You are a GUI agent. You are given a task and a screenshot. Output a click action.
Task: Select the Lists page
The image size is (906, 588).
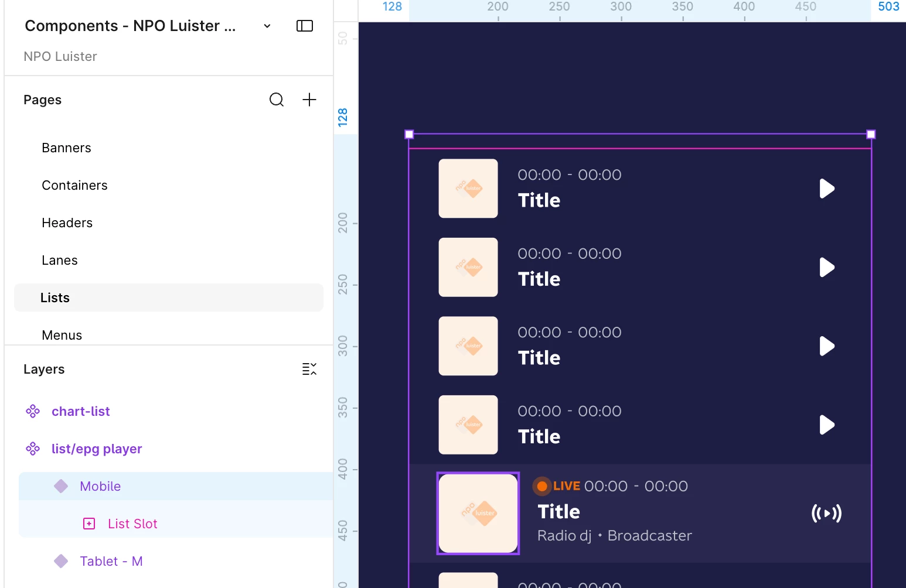[169, 298]
